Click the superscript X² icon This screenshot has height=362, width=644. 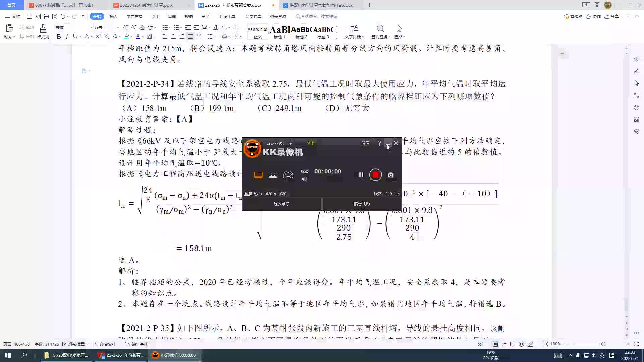click(98, 36)
